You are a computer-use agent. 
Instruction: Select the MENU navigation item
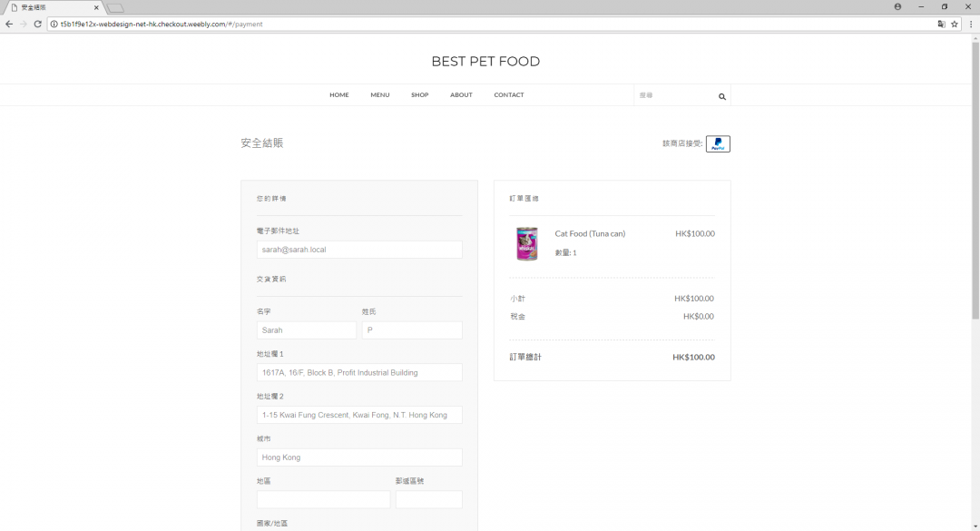pos(379,94)
